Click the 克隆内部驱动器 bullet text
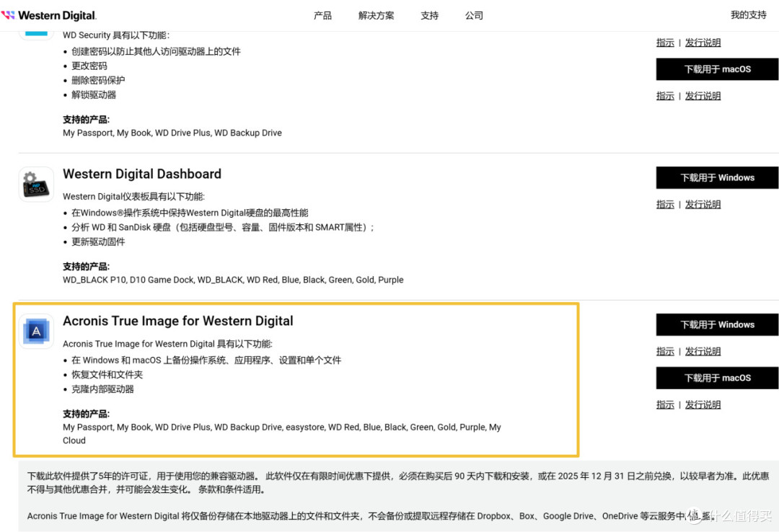The height and width of the screenshot is (532, 779). coord(103,389)
